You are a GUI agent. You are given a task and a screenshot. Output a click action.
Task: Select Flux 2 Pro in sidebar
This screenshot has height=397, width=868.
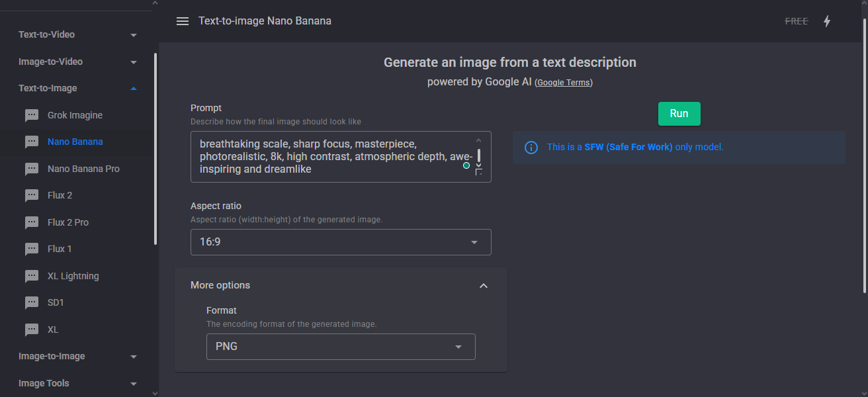[68, 222]
